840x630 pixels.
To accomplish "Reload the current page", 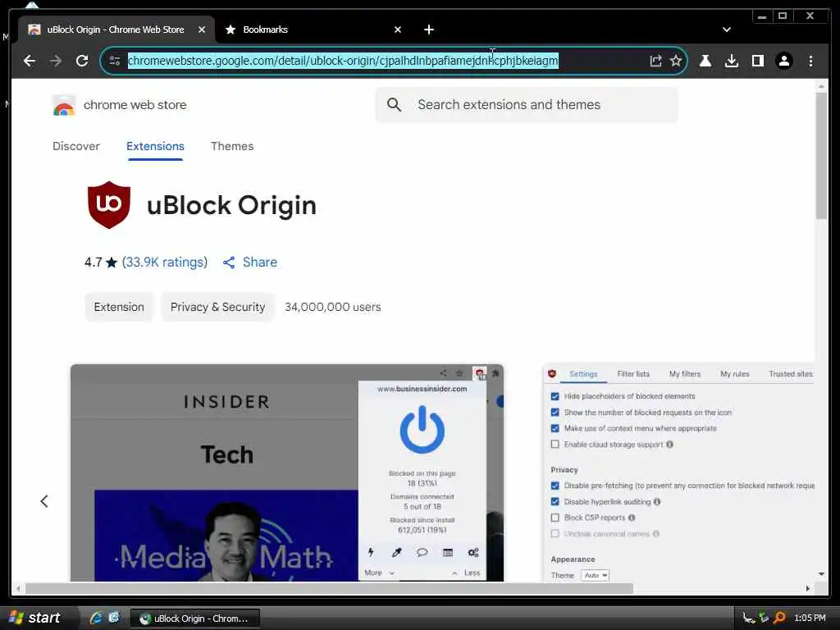I will (x=82, y=61).
